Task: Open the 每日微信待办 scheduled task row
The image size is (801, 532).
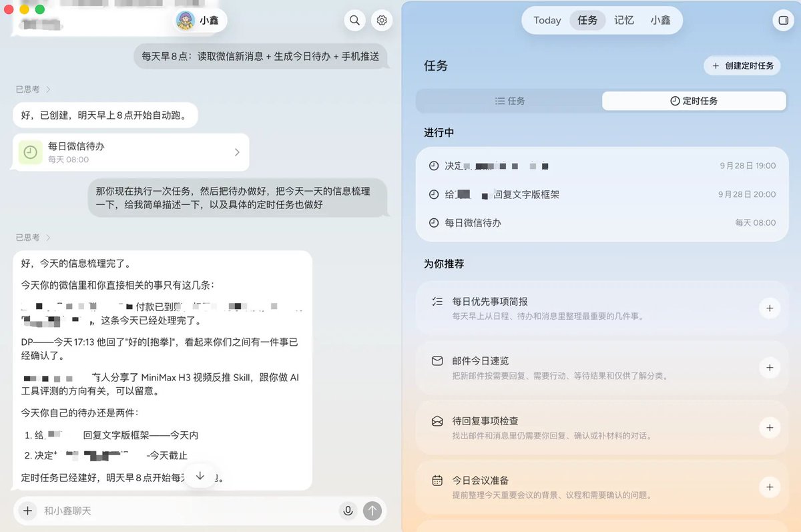Action: [602, 223]
